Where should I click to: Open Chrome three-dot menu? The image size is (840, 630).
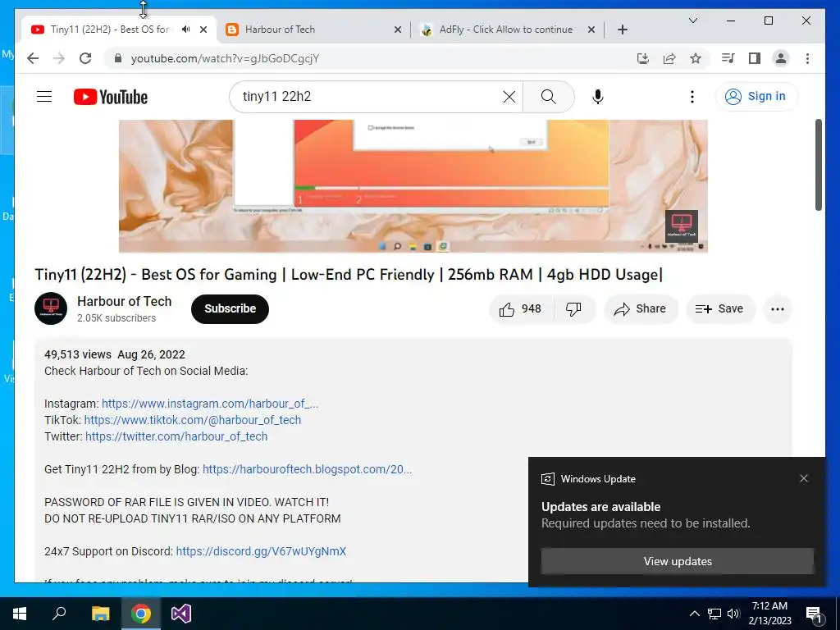(x=807, y=58)
